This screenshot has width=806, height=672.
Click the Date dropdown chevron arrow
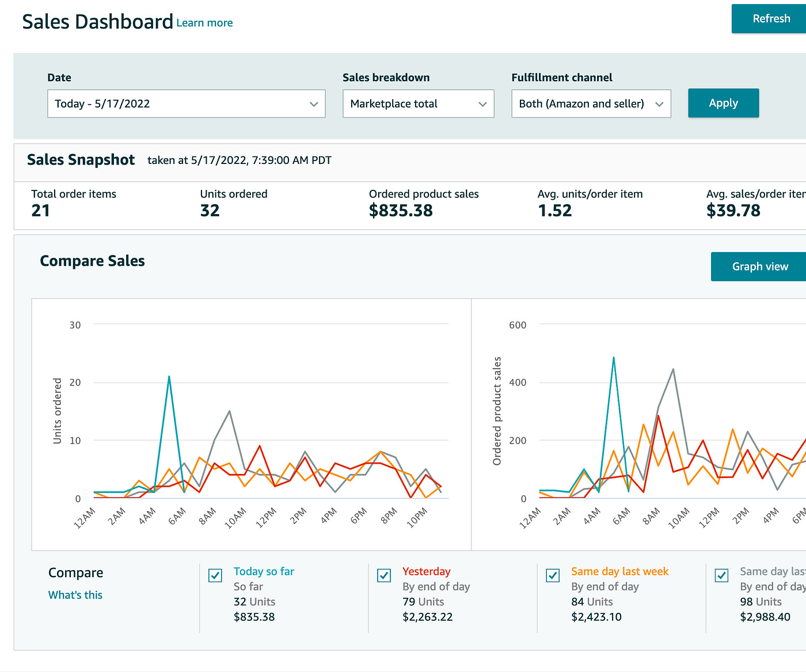click(x=314, y=104)
